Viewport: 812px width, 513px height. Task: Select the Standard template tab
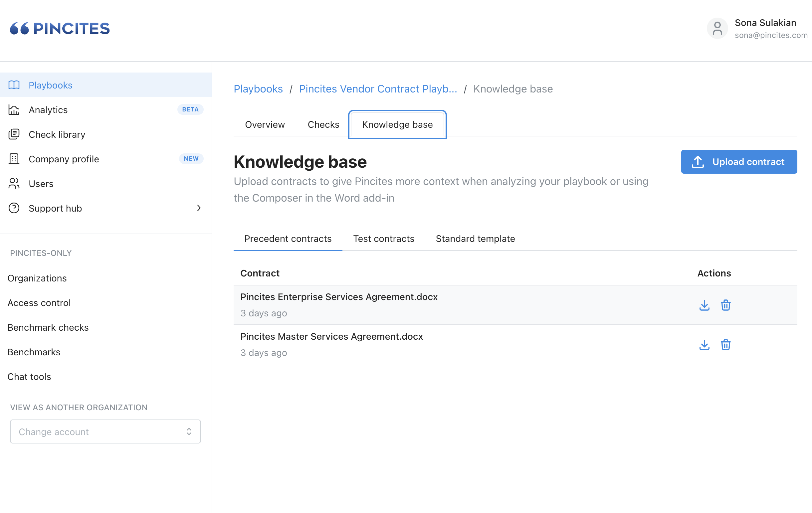tap(475, 239)
